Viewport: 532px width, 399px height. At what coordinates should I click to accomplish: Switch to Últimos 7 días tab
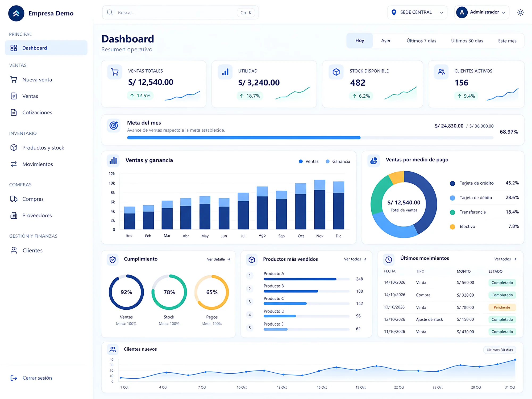pos(421,41)
